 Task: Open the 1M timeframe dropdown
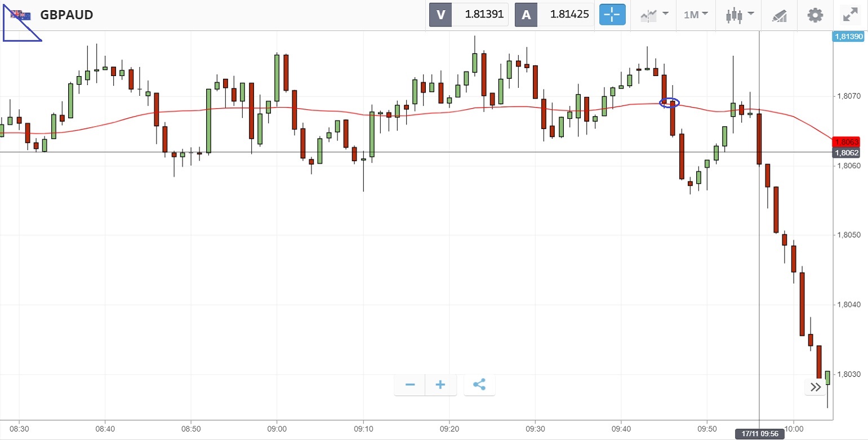[696, 15]
